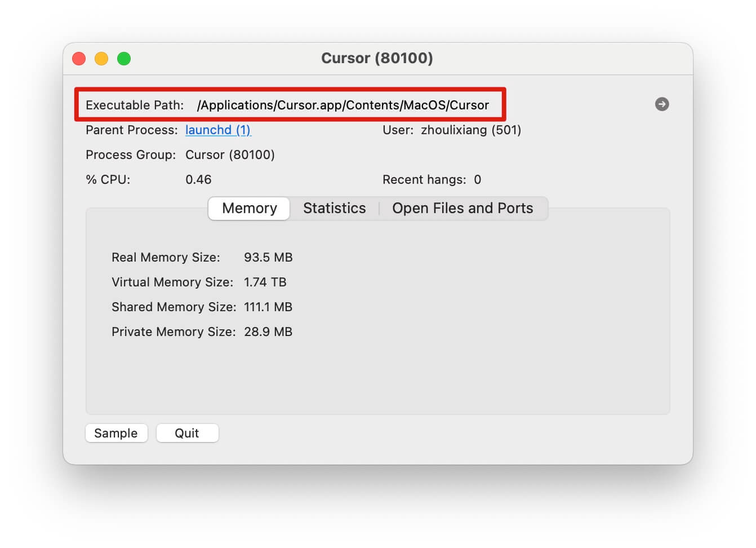
Task: Click the user value zhoulixiang (501)
Action: (x=471, y=130)
